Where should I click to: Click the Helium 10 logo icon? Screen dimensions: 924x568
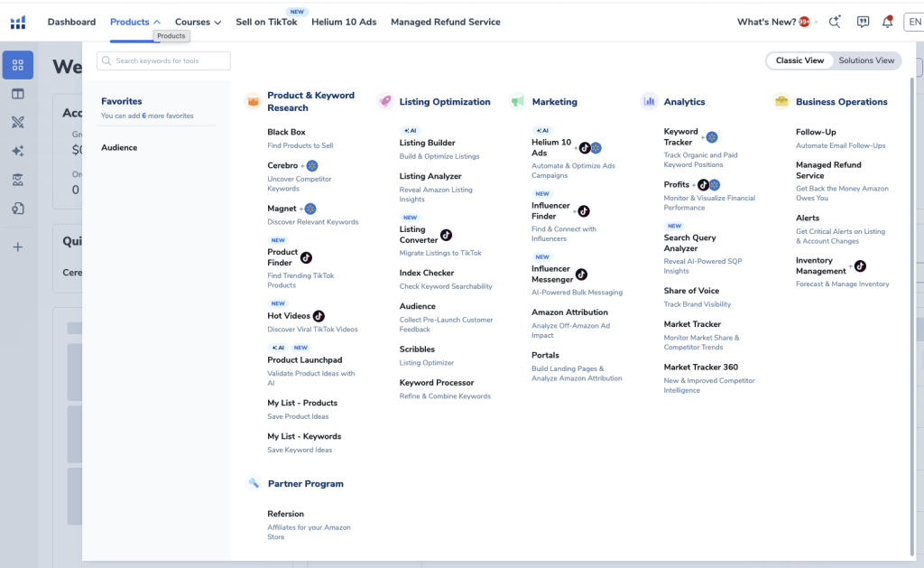[x=18, y=22]
